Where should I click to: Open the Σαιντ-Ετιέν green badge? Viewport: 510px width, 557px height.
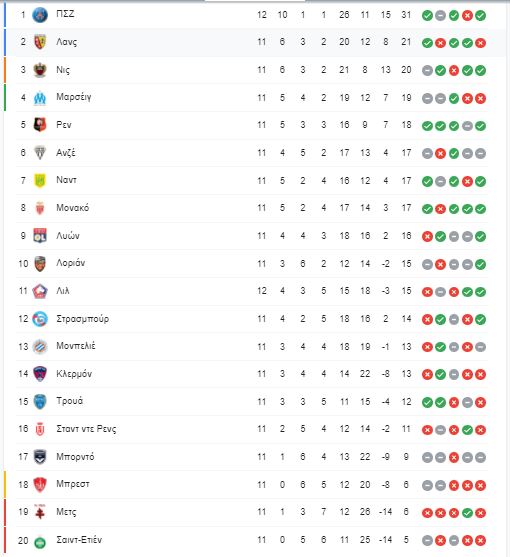40,542
